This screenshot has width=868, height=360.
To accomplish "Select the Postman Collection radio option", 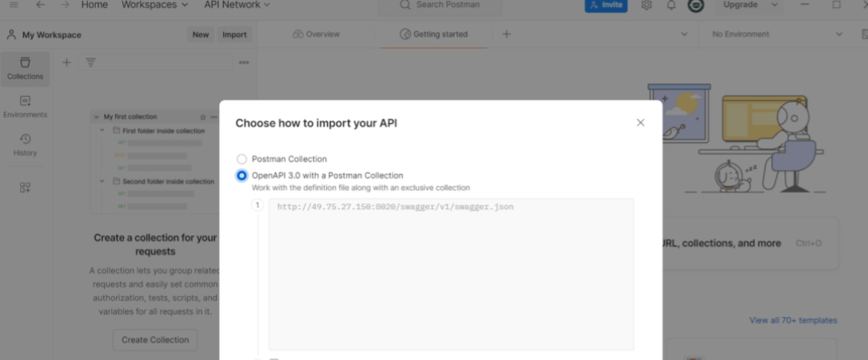I will 242,160.
